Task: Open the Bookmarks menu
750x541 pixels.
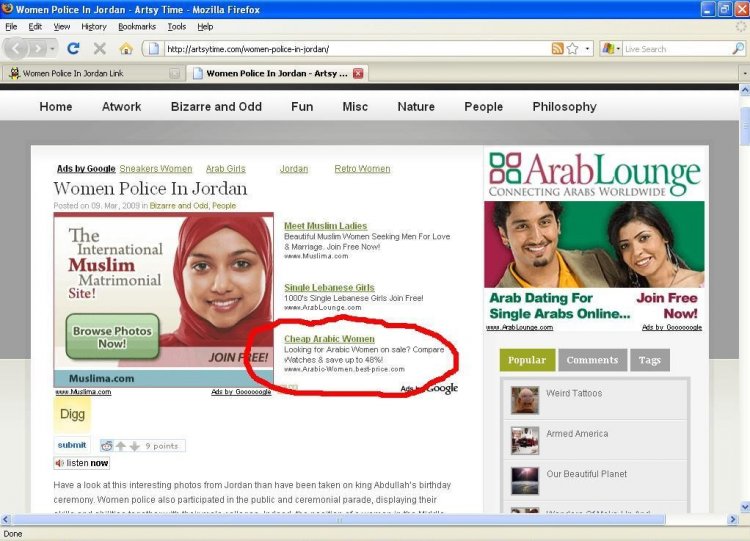Action: pos(137,27)
